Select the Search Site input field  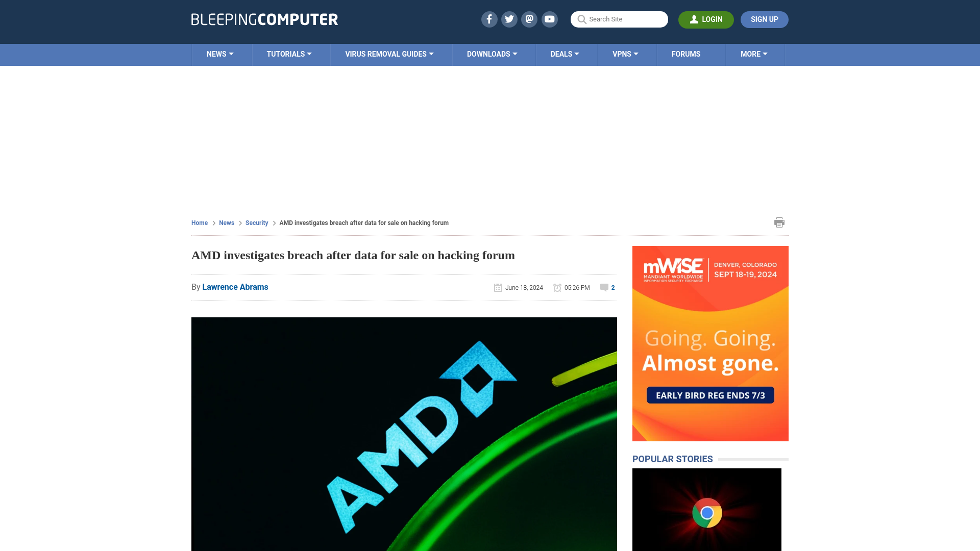coord(619,19)
